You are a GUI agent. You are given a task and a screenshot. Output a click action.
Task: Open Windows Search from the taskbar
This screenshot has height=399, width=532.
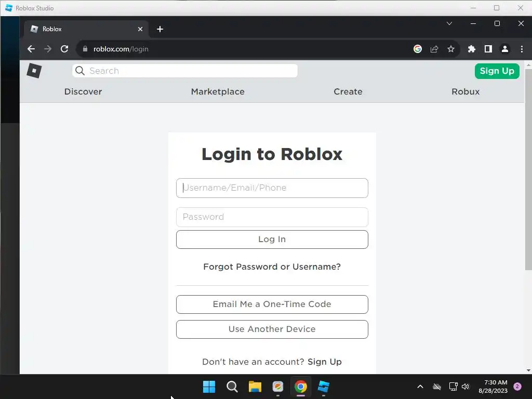232,387
